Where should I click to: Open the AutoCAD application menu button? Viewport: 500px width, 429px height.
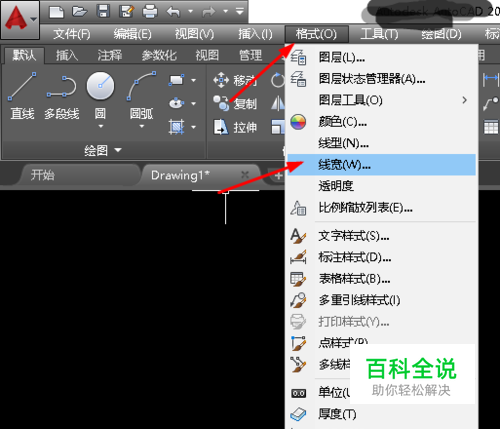(x=20, y=19)
